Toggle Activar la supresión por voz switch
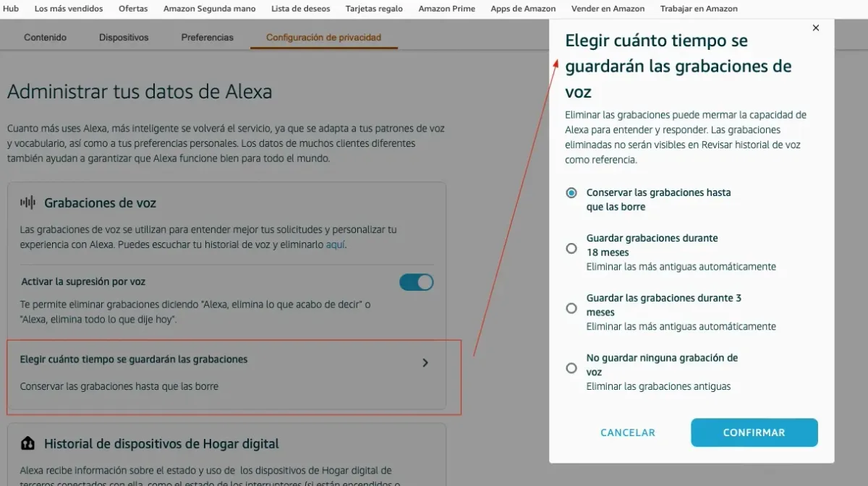This screenshot has width=868, height=486. coord(417,282)
